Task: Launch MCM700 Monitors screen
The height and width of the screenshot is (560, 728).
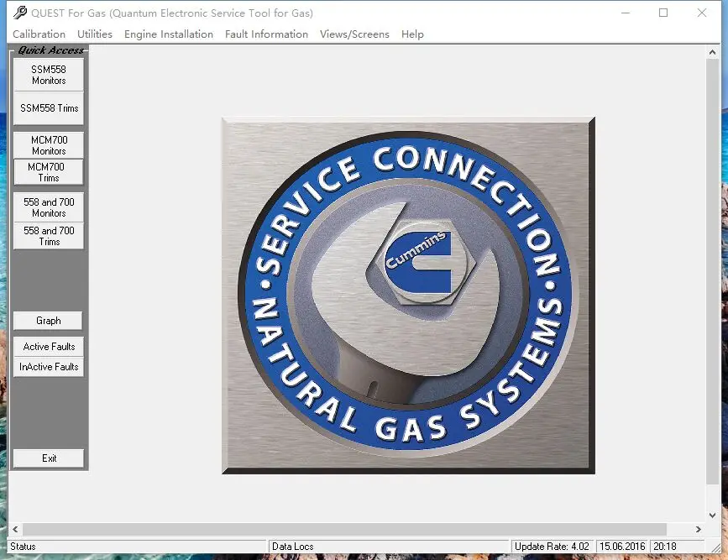Action: pyautogui.click(x=49, y=145)
